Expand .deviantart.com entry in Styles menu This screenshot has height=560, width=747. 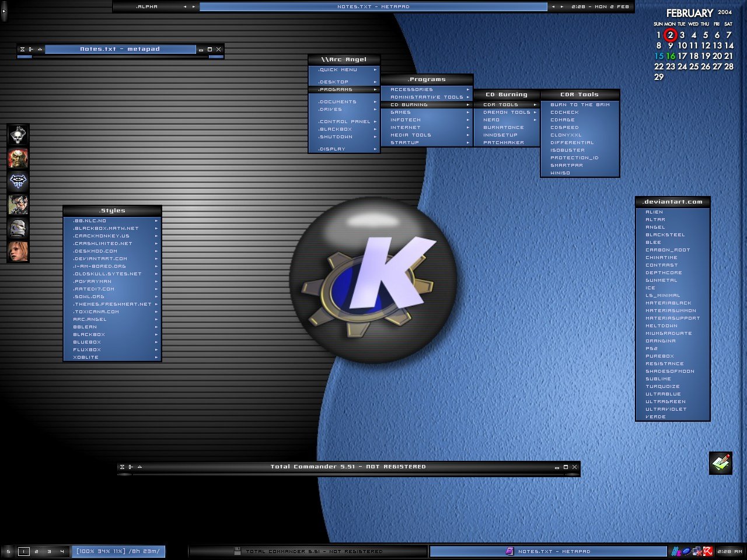112,259
